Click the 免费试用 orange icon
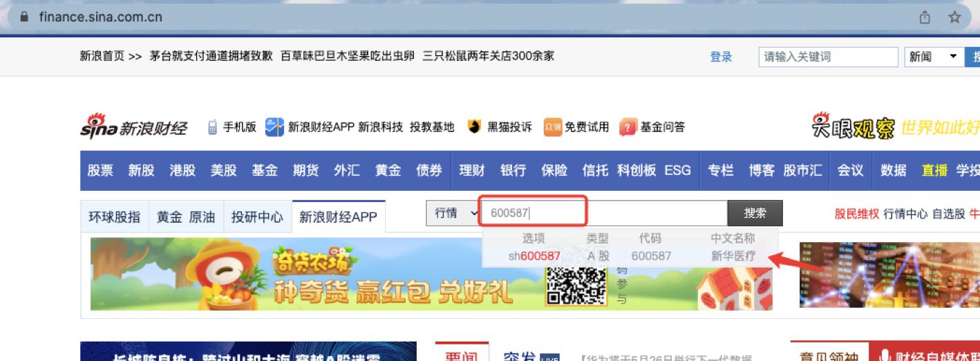 [553, 127]
